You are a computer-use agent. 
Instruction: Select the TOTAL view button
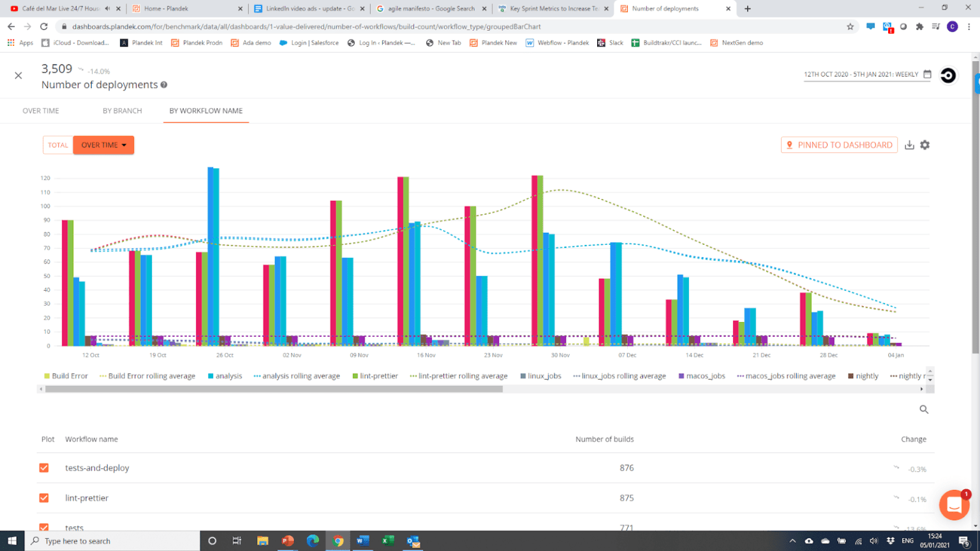(58, 145)
